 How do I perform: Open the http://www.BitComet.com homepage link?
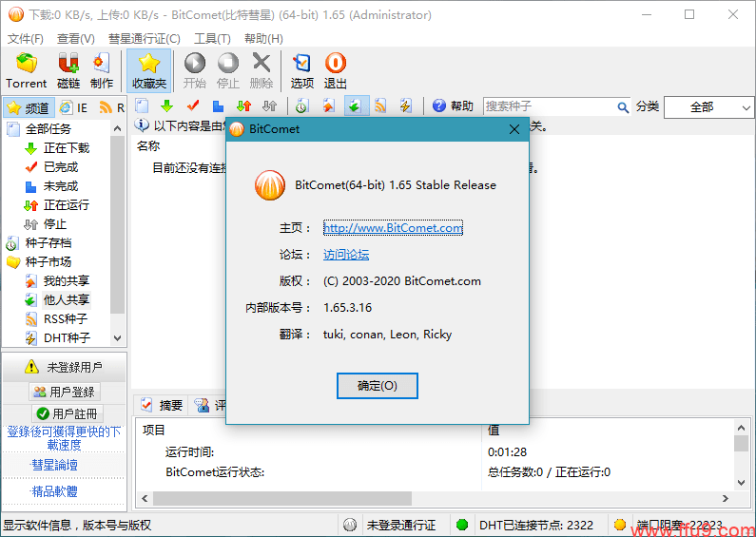[393, 227]
